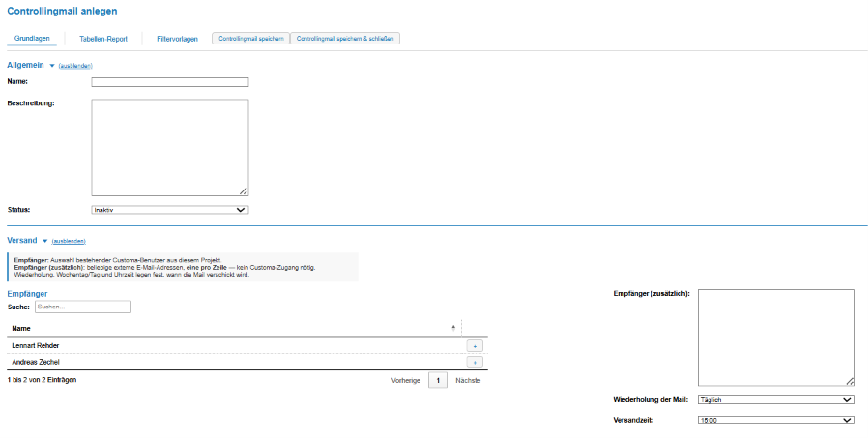Focus the Beschreibung text area
The width and height of the screenshot is (868, 438).
click(170, 147)
